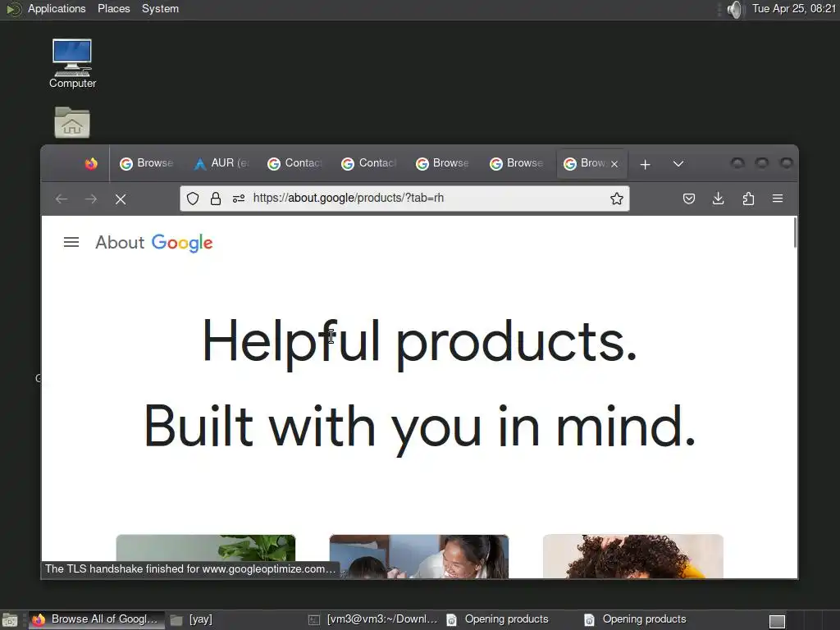Open the Places menu
840x630 pixels.
tap(113, 8)
